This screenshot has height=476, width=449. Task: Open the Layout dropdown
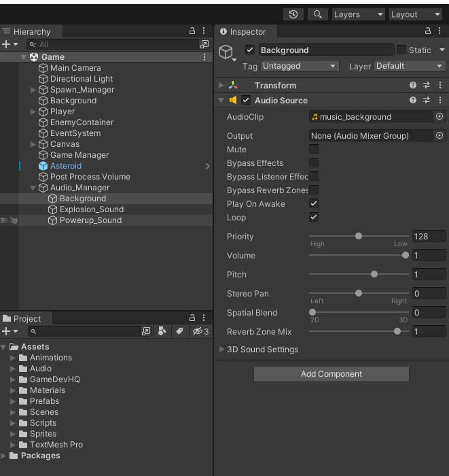click(x=415, y=14)
